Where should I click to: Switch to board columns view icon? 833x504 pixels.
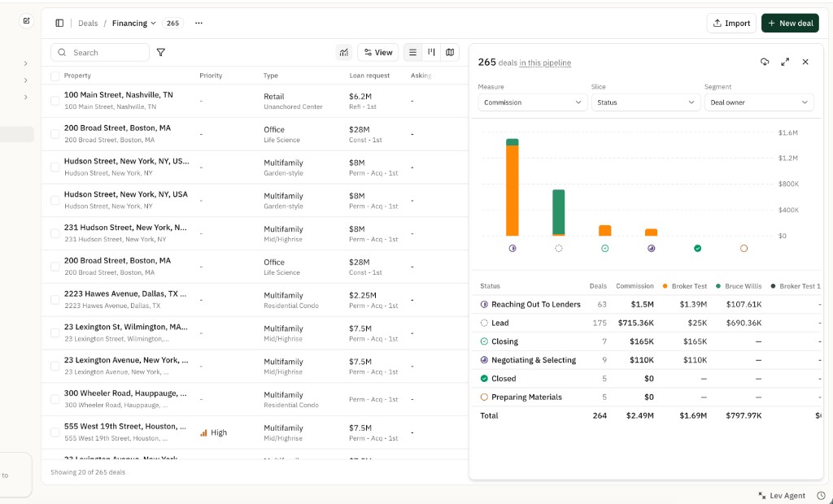coord(431,52)
